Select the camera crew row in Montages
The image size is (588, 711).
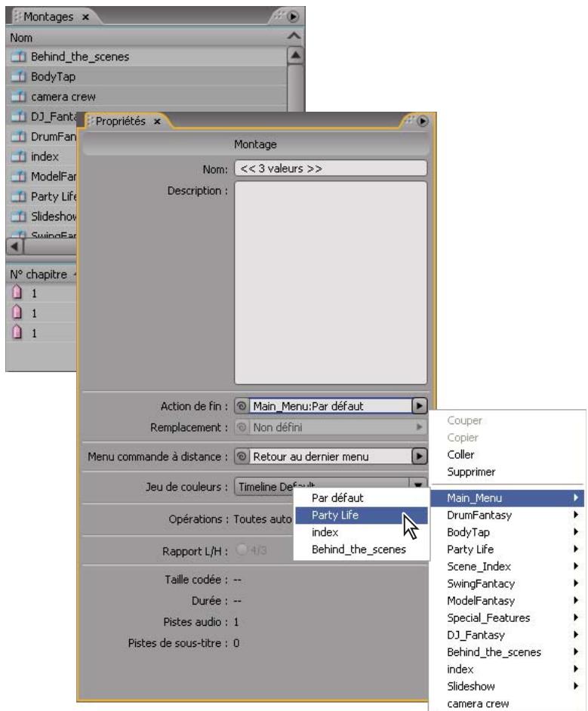pyautogui.click(x=147, y=97)
